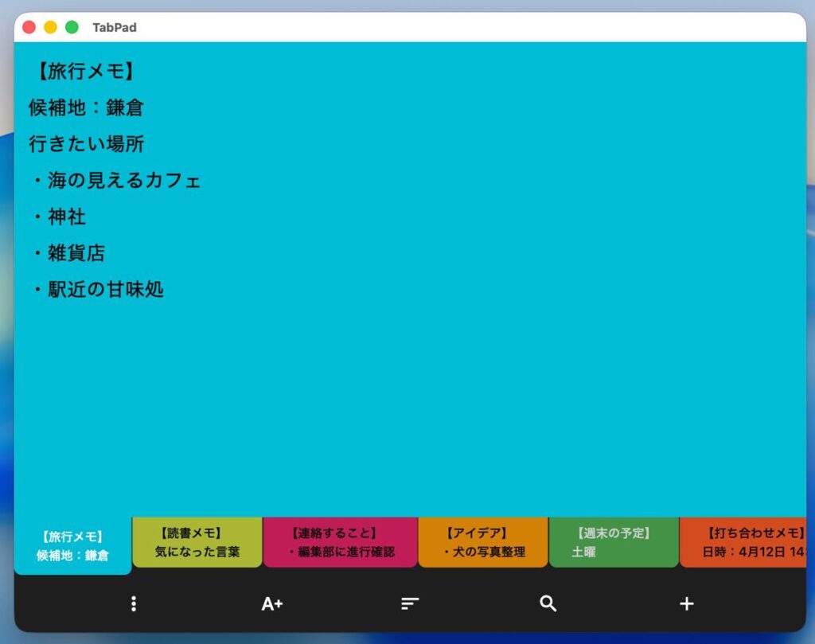Minimize the TabPad window with yellow button

[x=50, y=27]
